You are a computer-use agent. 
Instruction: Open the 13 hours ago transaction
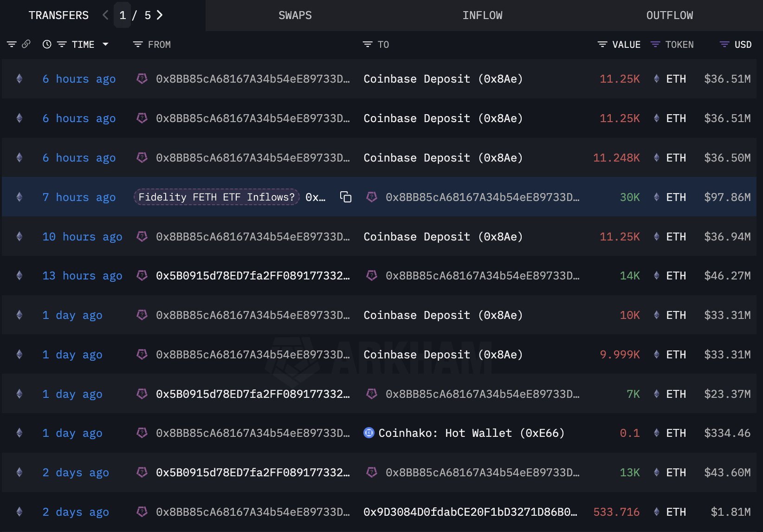click(x=82, y=276)
